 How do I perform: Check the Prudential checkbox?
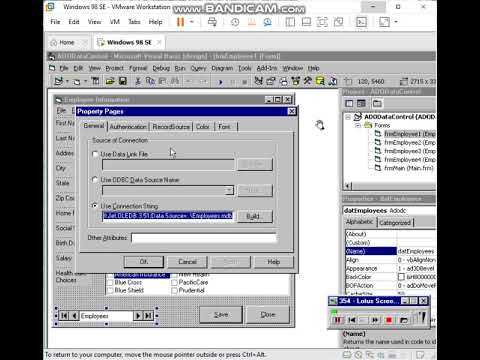[x=174, y=291]
